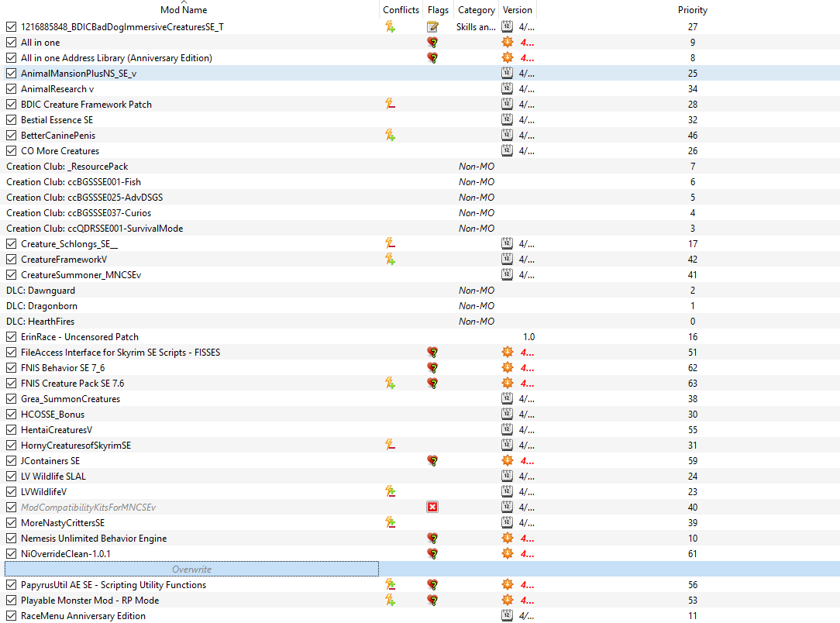Sort list by Mod Name column
Screen dimensions: 840x623
184,9
